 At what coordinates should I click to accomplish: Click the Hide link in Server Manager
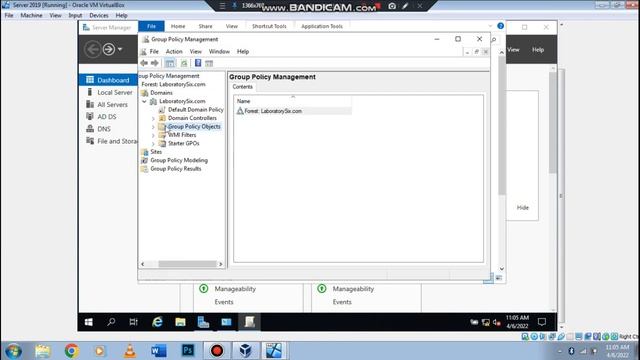[522, 208]
